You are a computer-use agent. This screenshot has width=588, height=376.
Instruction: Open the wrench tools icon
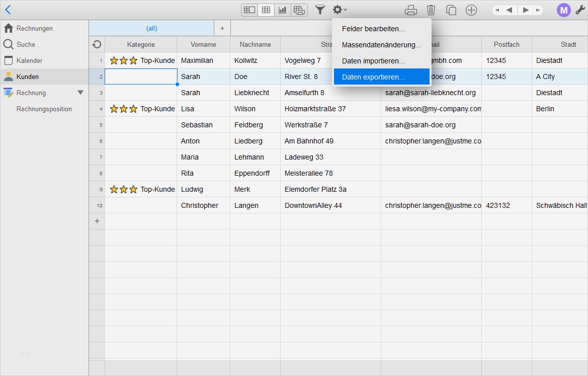pyautogui.click(x=580, y=10)
